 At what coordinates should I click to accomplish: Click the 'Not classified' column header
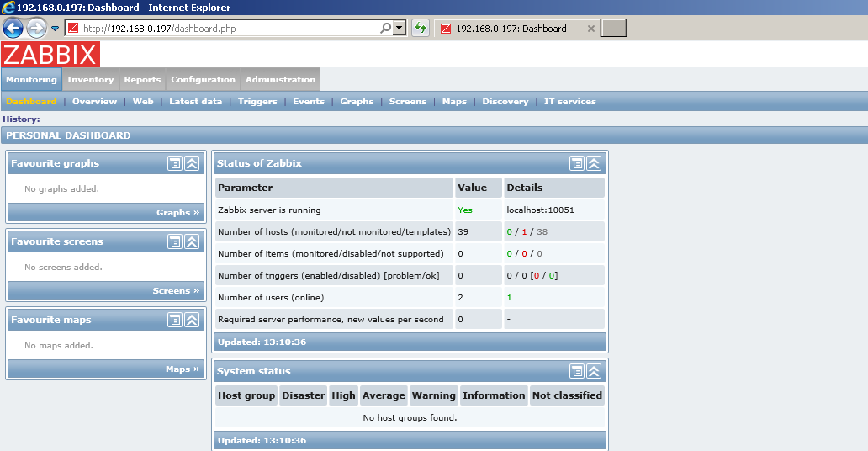pyautogui.click(x=567, y=395)
